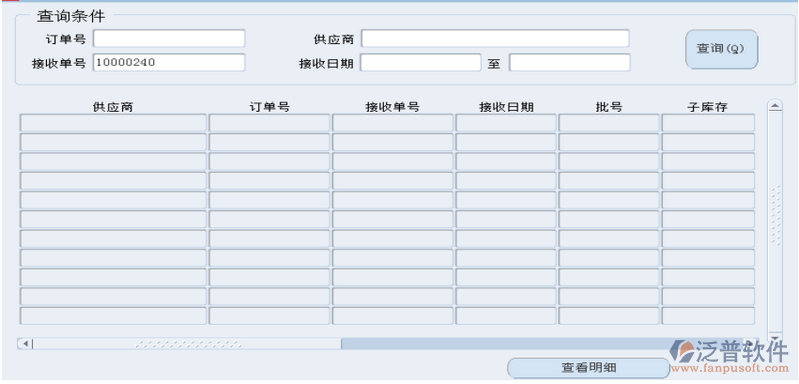Select first row 批号 cell

608,123
